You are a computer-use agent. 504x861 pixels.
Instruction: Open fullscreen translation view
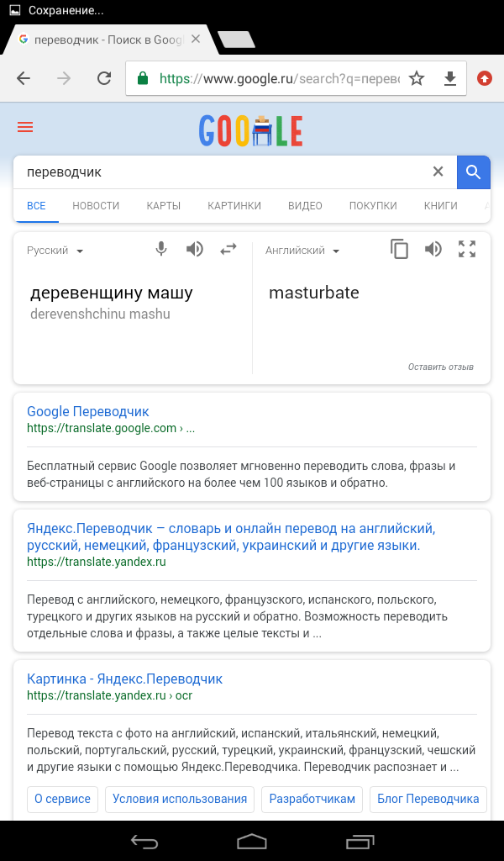(467, 249)
